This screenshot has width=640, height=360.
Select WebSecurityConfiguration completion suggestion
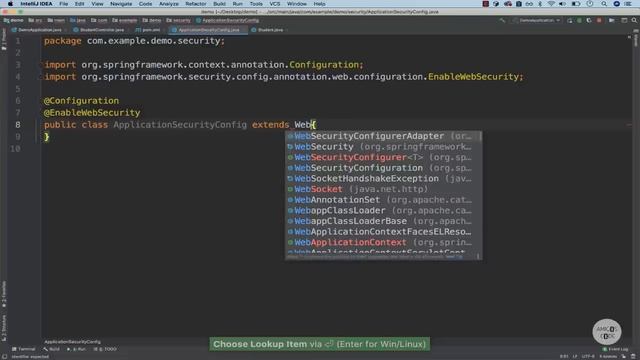pos(382,168)
